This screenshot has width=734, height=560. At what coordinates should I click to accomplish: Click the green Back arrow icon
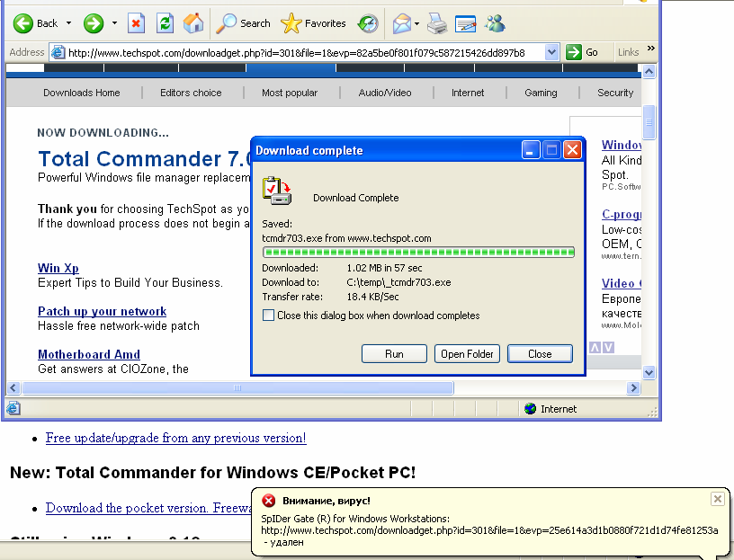(22, 23)
